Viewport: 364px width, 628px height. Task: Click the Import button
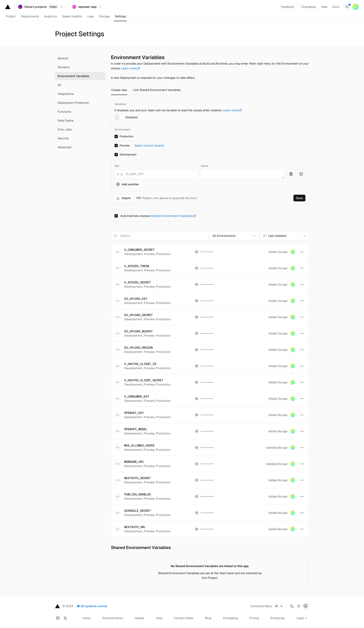[124, 198]
